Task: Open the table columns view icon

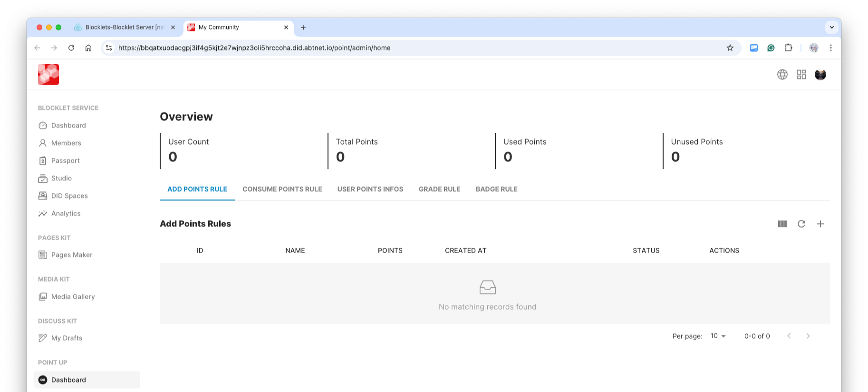Action: [x=782, y=224]
